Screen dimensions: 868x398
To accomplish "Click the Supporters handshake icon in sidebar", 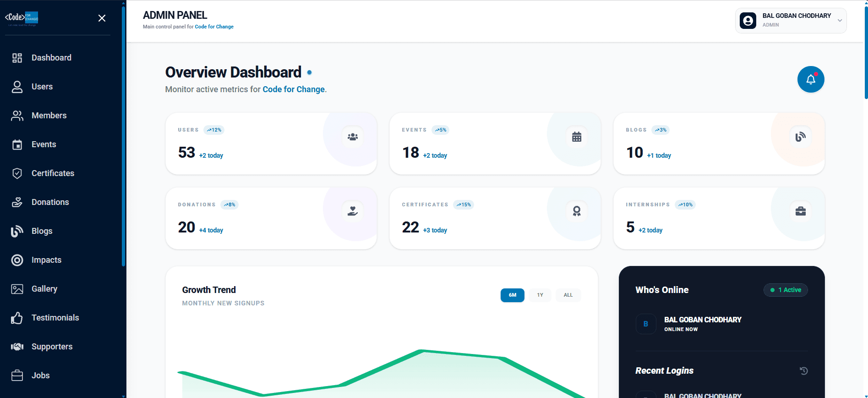I will pos(17,347).
